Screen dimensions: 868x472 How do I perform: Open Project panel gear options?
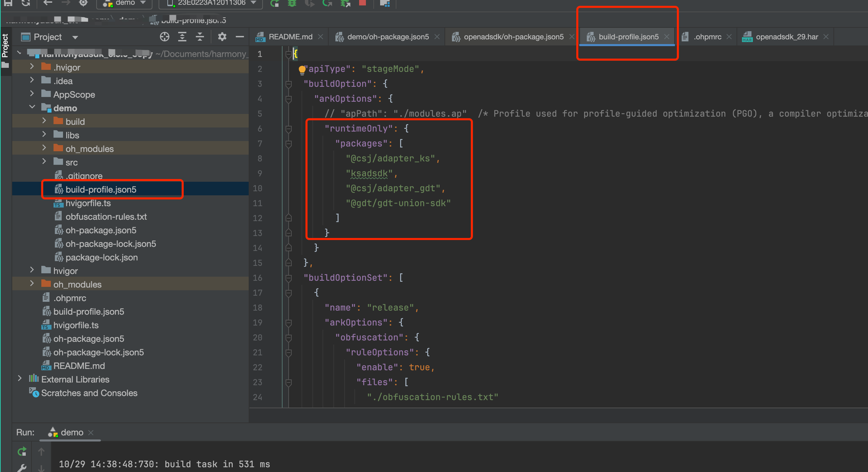point(222,37)
